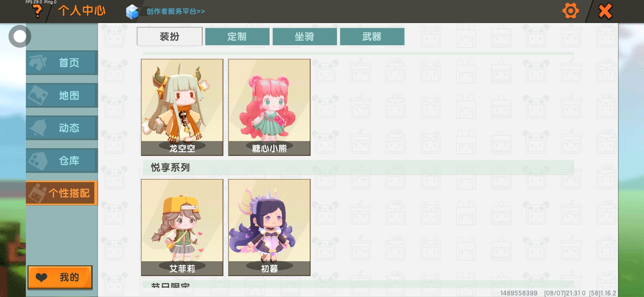644x297 pixels.
Task: Pick the 初暮 skin card
Action: click(x=269, y=227)
